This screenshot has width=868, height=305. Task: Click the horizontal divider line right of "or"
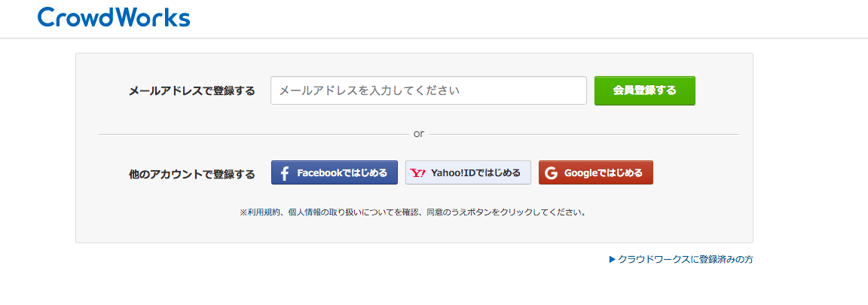tap(584, 134)
